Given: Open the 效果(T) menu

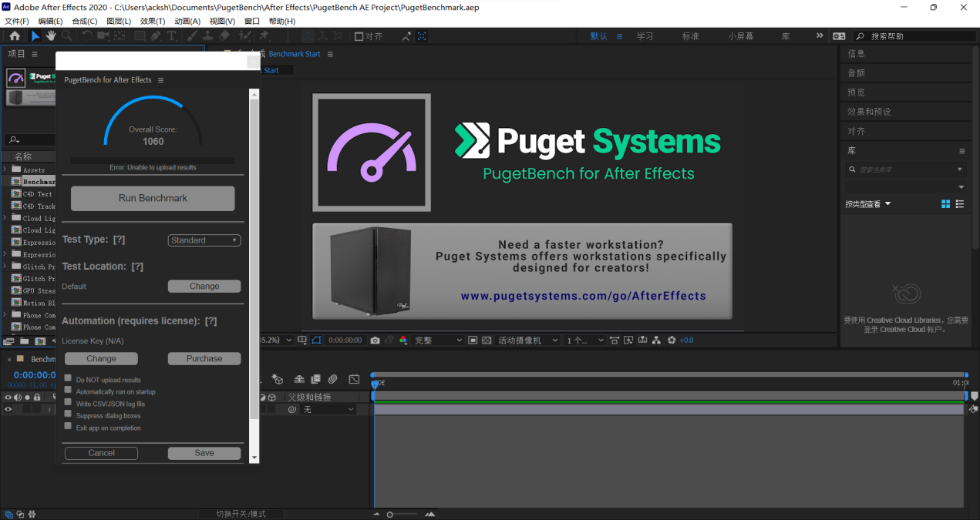Looking at the screenshot, I should coord(153,21).
